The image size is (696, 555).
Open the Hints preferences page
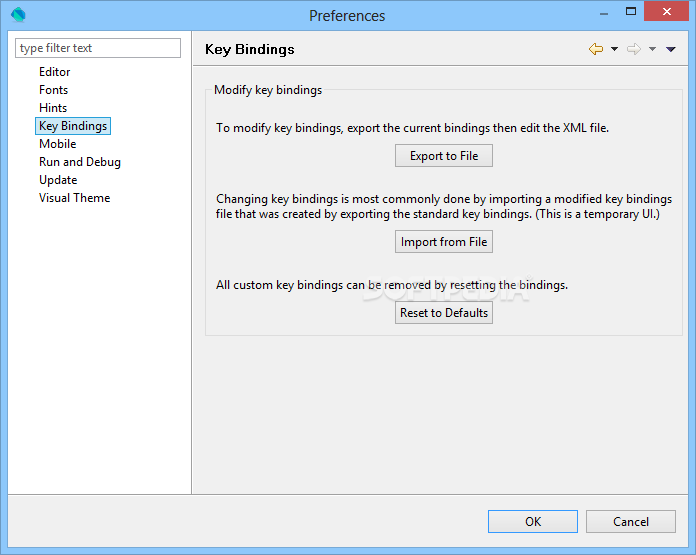point(53,108)
